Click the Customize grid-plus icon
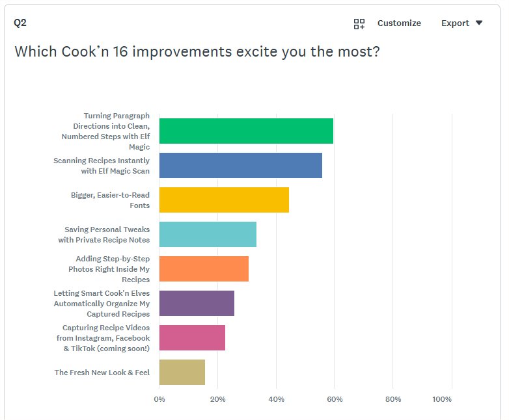 point(359,23)
